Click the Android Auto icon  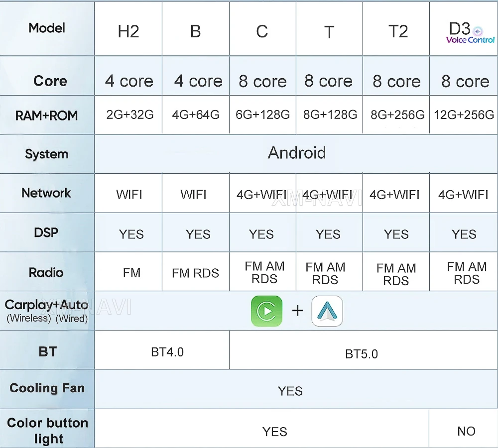pos(327,311)
